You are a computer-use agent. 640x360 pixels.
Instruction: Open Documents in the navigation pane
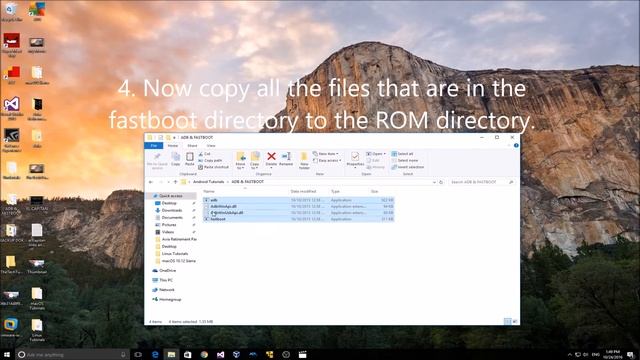(172, 218)
